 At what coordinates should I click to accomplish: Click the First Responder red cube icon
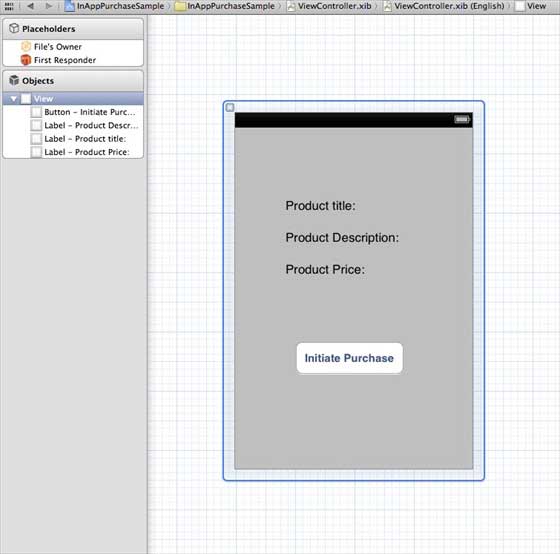click(x=26, y=60)
